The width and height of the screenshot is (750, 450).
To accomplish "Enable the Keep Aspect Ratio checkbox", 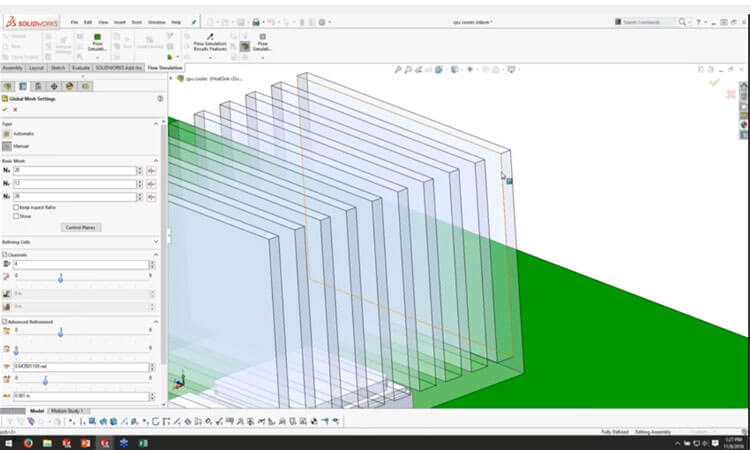I will [16, 207].
